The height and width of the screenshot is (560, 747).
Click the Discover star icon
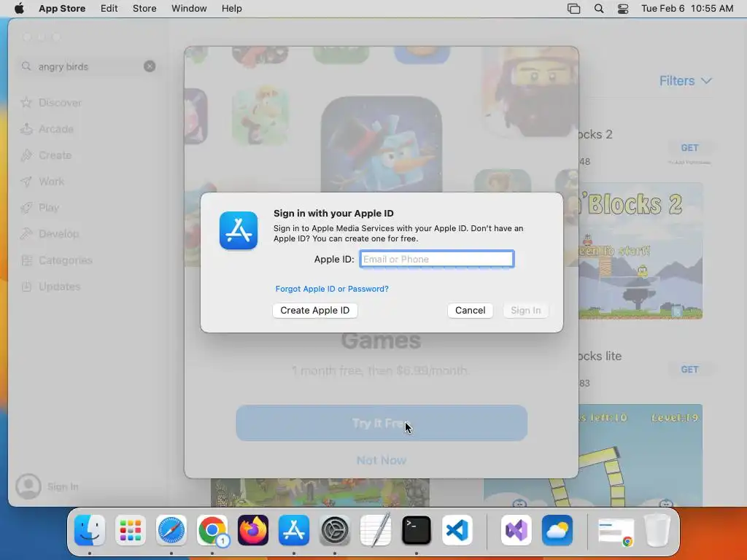tap(27, 102)
